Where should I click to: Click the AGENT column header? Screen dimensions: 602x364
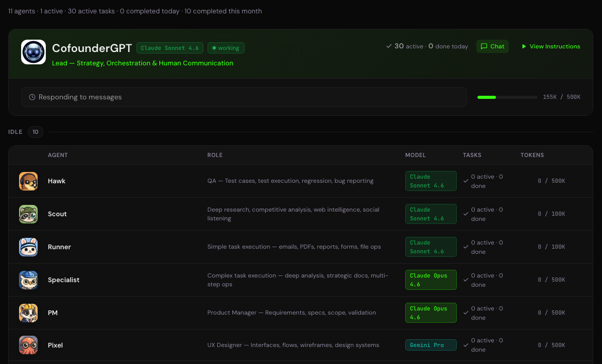click(x=58, y=155)
